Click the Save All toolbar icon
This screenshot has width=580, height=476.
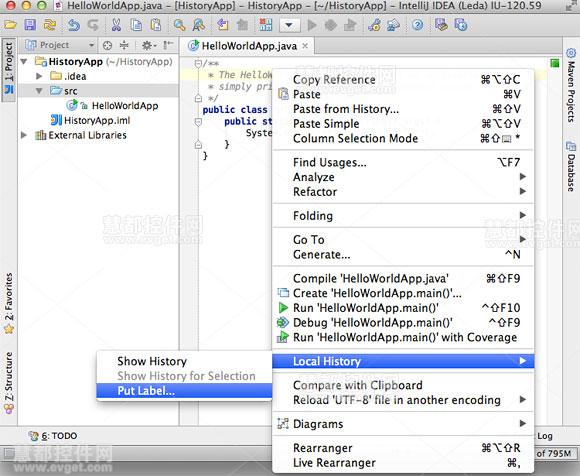point(30,25)
